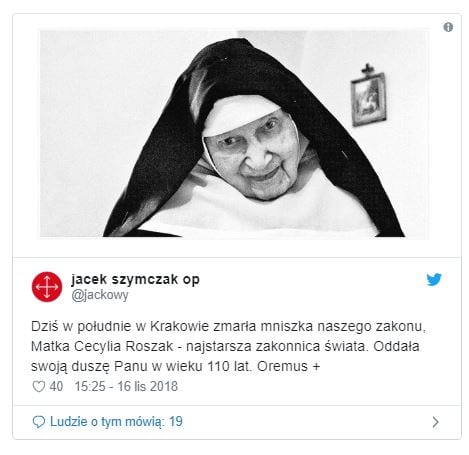
Task: Click the tweet text starting with Dziś w południe
Action: tap(228, 346)
